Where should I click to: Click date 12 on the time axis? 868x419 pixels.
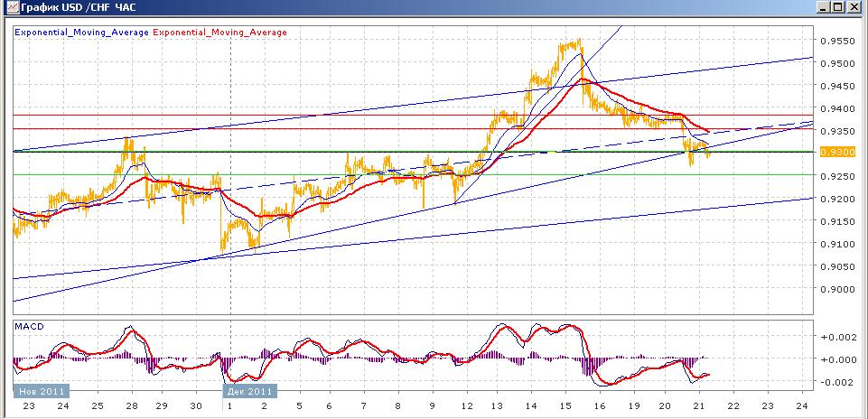tap(466, 405)
